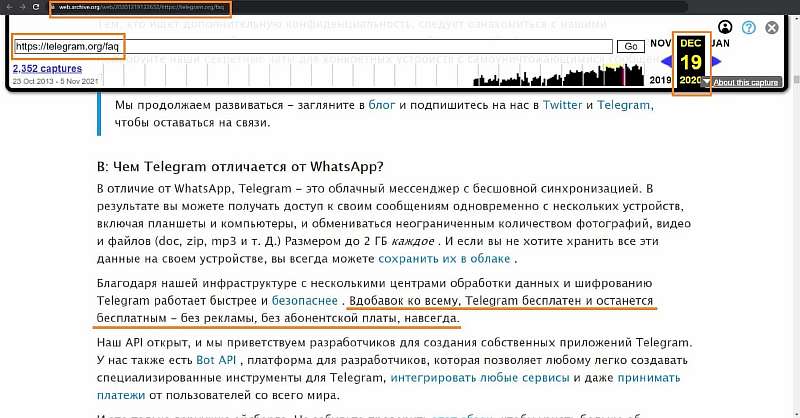Go to the next capture with right arrow
Viewport: 800px width, 418px height.
tap(716, 62)
